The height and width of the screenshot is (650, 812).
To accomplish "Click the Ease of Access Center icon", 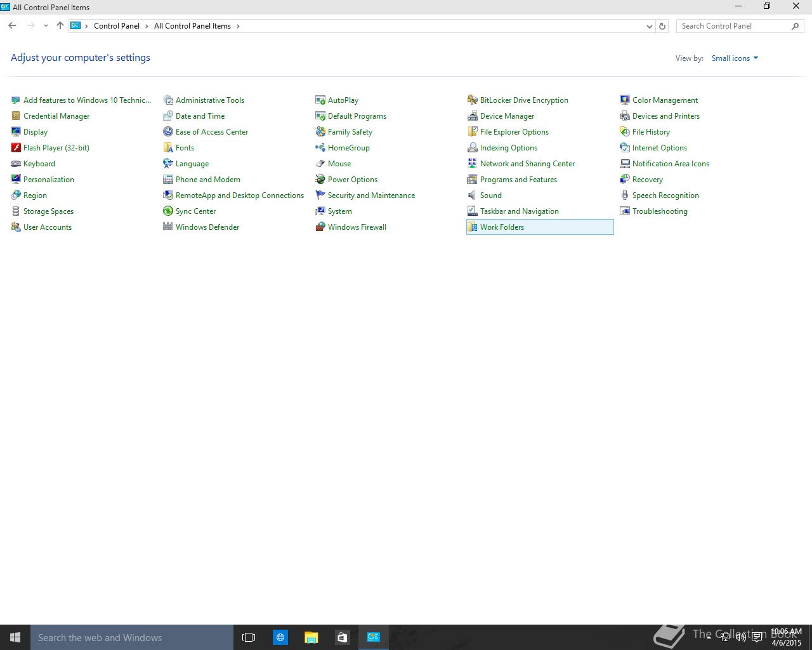I will coord(168,131).
